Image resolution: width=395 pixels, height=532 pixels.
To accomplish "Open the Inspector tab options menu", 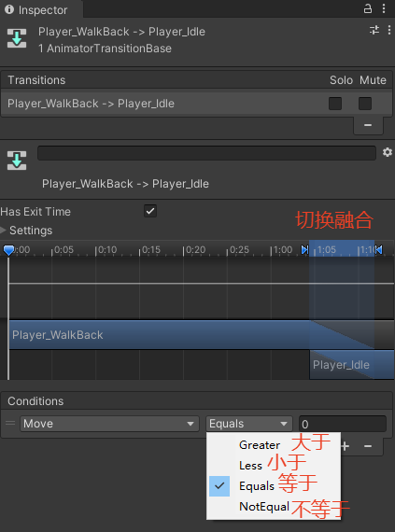I will [x=384, y=8].
